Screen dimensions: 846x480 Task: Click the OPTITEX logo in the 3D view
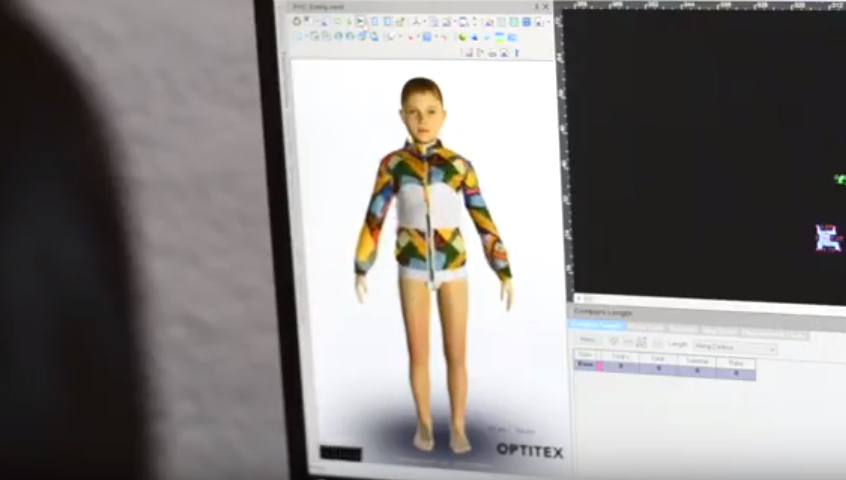[529, 451]
